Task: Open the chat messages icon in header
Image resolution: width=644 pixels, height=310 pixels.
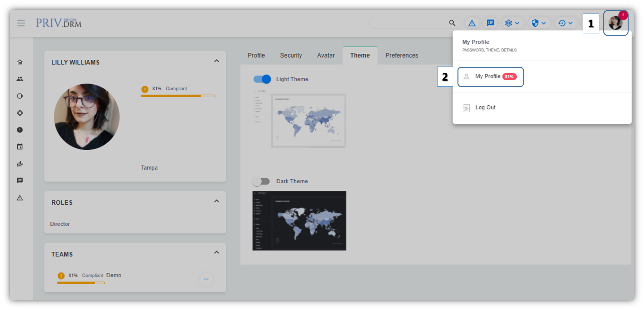Action: point(490,23)
